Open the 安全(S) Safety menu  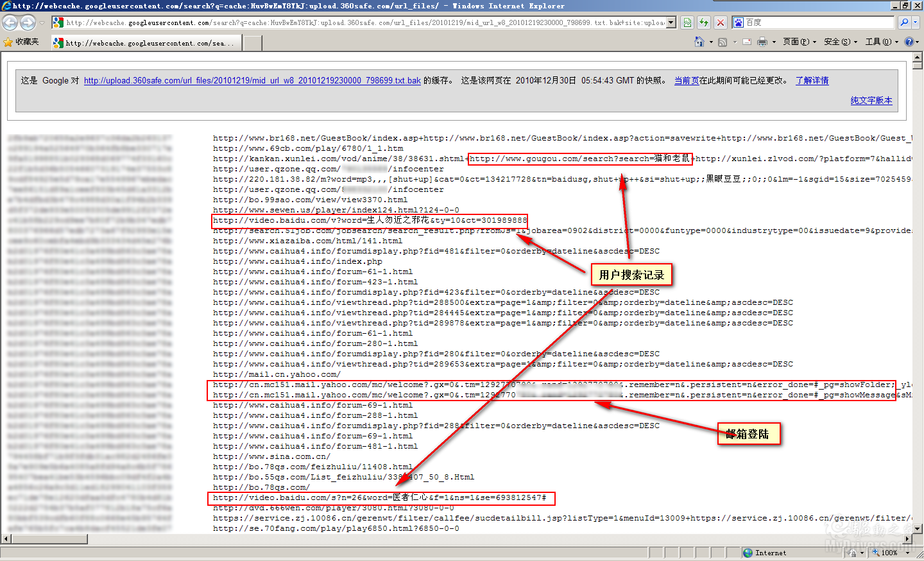click(x=841, y=42)
